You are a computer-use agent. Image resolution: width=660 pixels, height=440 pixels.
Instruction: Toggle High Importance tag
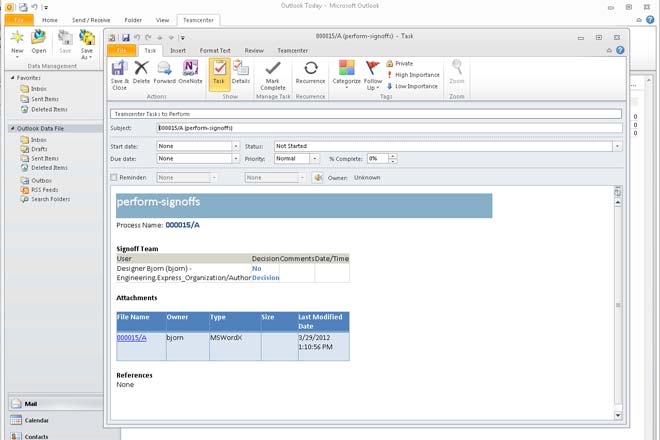tap(413, 75)
